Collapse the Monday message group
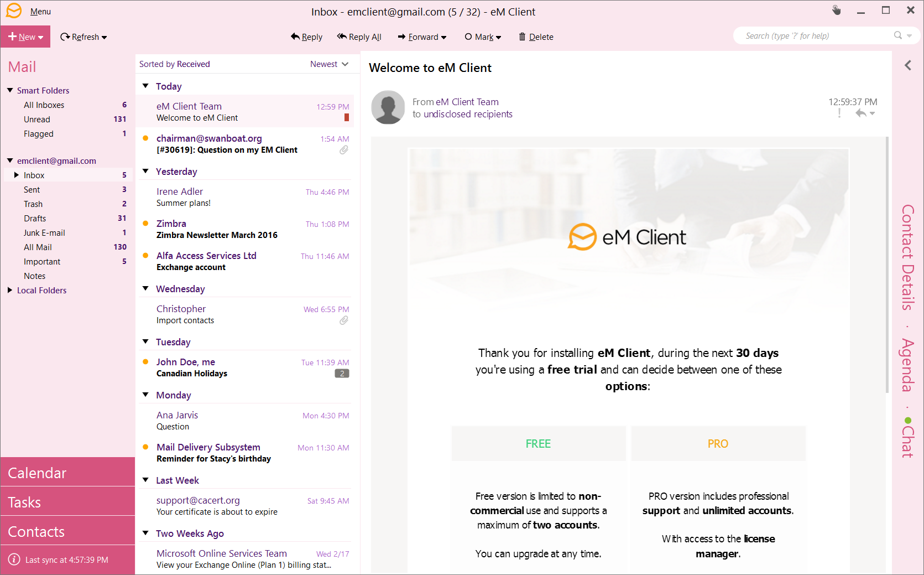 146,395
